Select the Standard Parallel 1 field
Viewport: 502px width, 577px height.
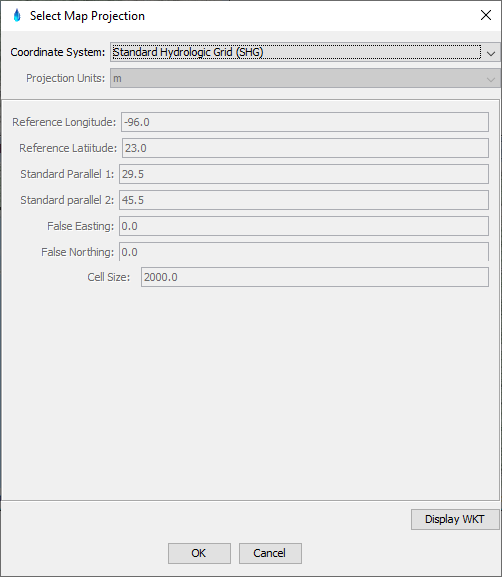pos(304,174)
